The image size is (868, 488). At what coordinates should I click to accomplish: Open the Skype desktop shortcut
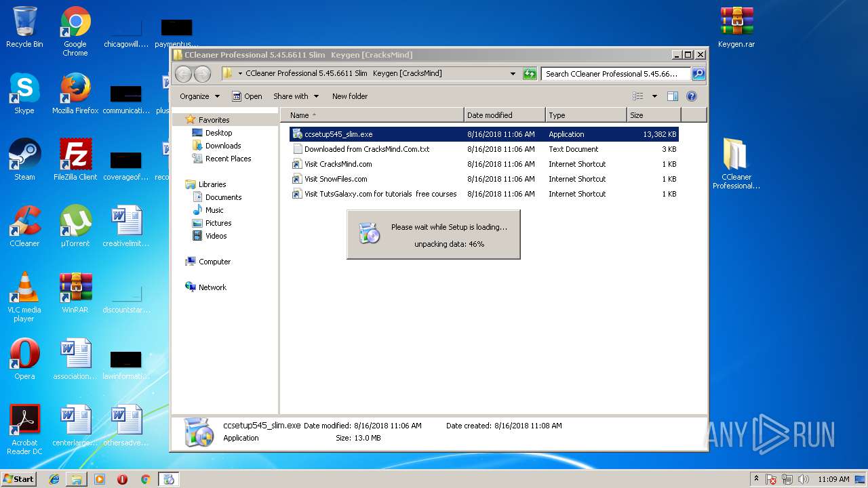(x=24, y=94)
